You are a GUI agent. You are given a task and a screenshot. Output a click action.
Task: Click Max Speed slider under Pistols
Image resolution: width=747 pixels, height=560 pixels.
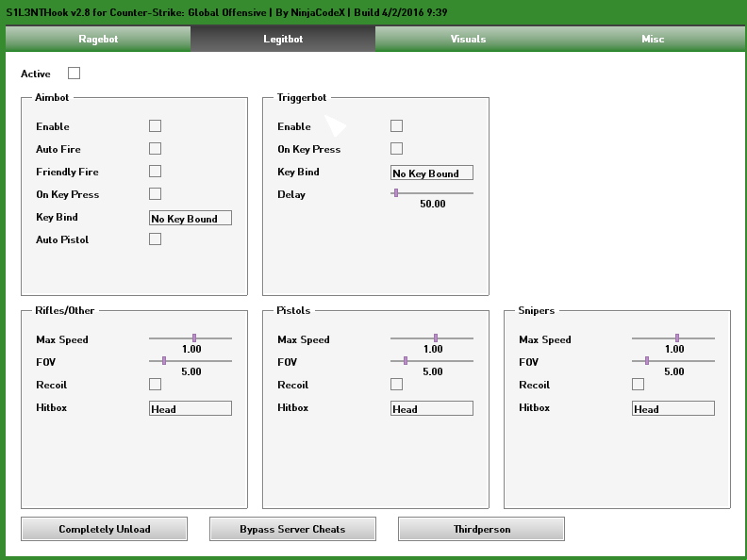pyautogui.click(x=432, y=338)
